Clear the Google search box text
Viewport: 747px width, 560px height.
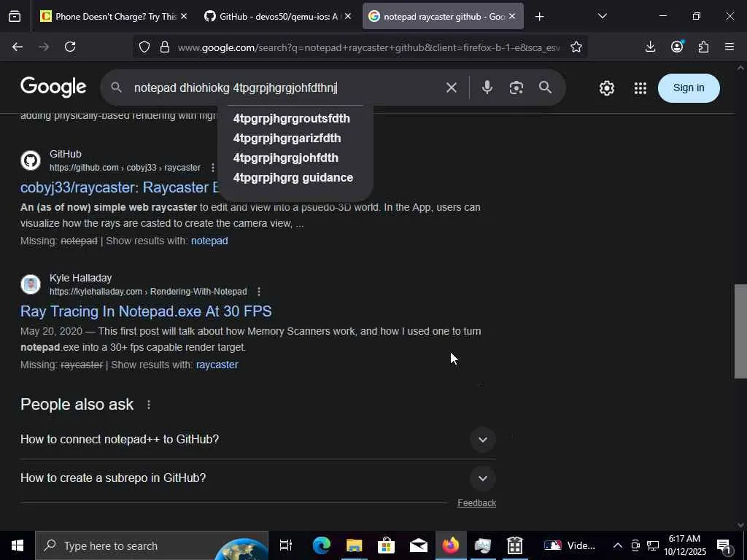(451, 87)
